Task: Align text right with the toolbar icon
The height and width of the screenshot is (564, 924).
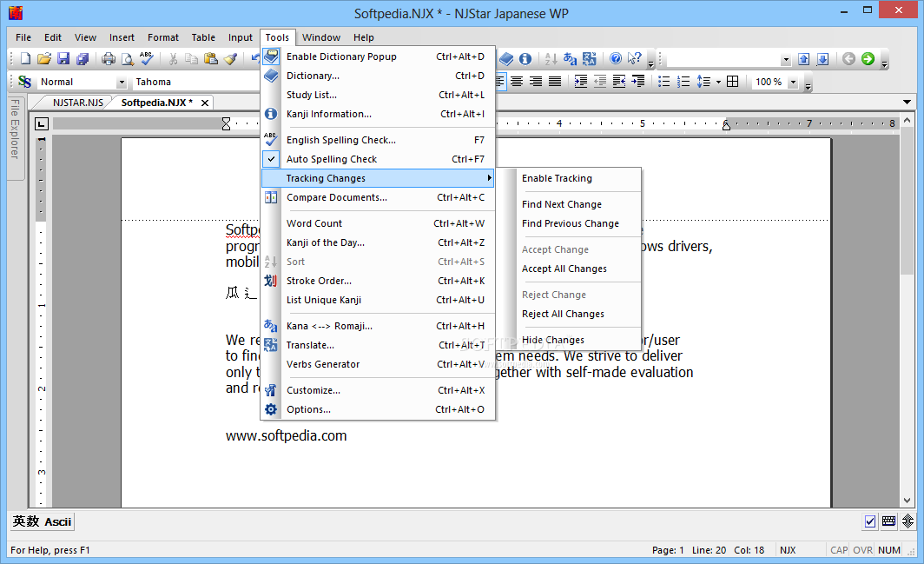Action: 536,82
